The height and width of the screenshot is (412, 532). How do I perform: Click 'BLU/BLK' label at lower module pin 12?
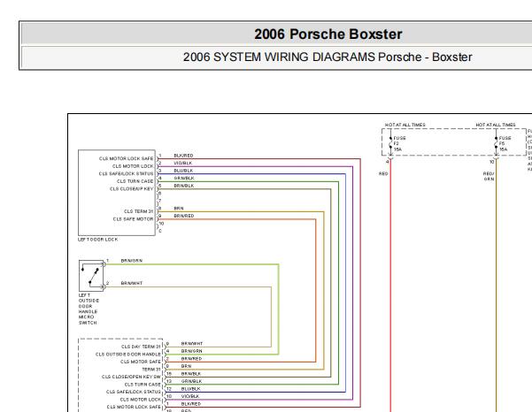[191, 389]
